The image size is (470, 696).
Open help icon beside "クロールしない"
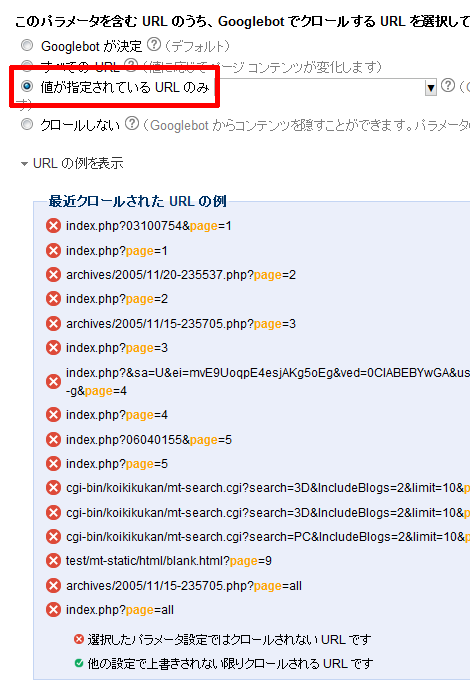(x=132, y=123)
